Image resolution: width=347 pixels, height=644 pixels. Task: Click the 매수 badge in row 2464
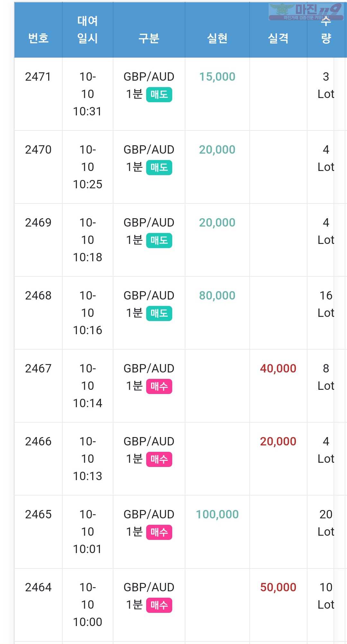(159, 605)
